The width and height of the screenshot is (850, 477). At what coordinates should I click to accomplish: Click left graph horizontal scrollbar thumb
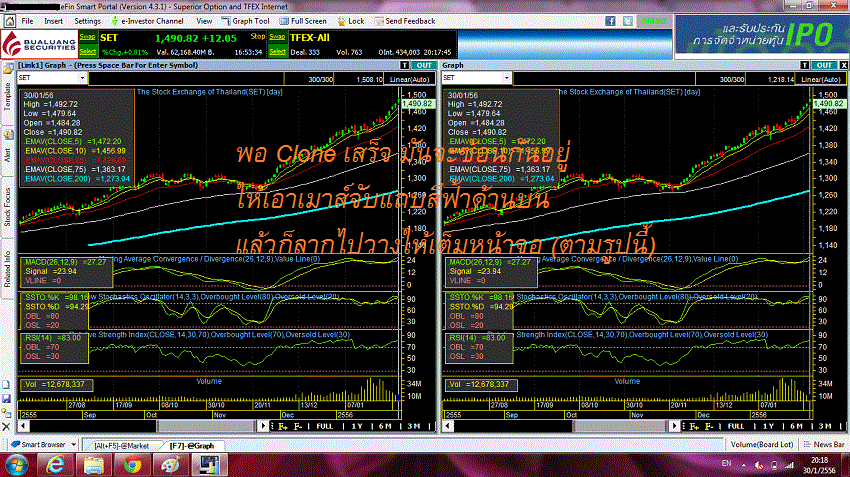click(x=209, y=427)
